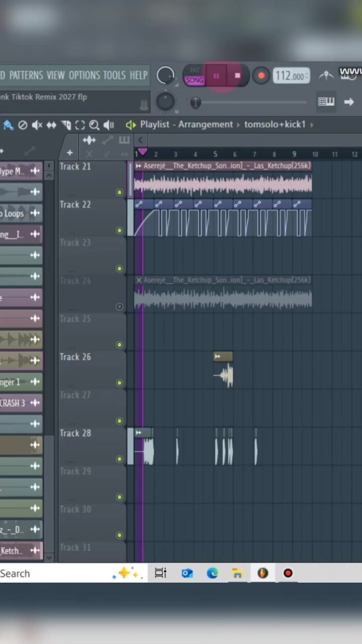The height and width of the screenshot is (644, 362).
Task: Open menu of muted Track 24 clip
Action: coord(138,280)
